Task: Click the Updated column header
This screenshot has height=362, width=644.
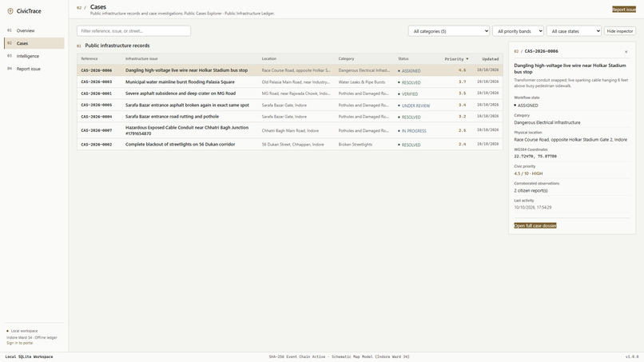Action: pyautogui.click(x=491, y=59)
